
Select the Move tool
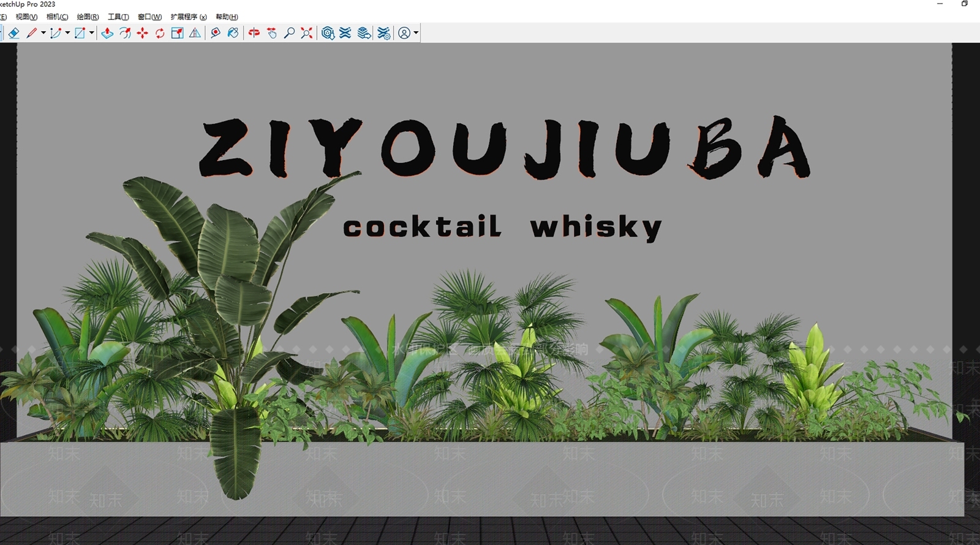[x=143, y=33]
